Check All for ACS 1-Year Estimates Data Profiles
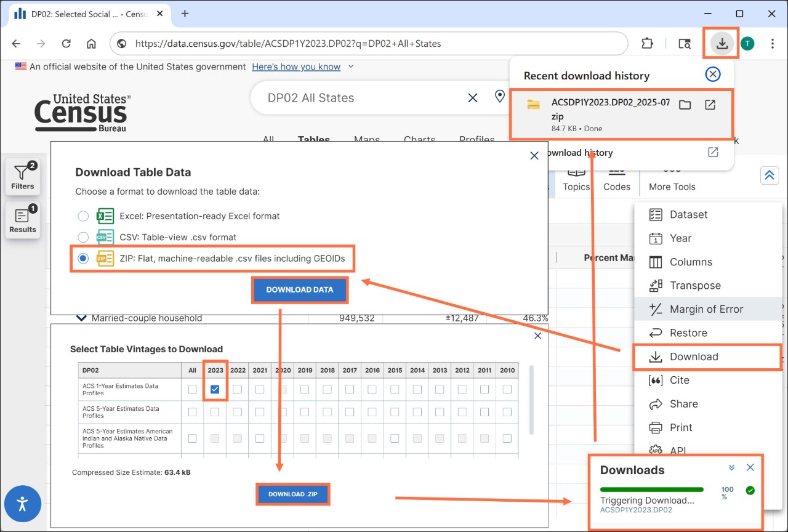This screenshot has width=788, height=532. tap(193, 389)
